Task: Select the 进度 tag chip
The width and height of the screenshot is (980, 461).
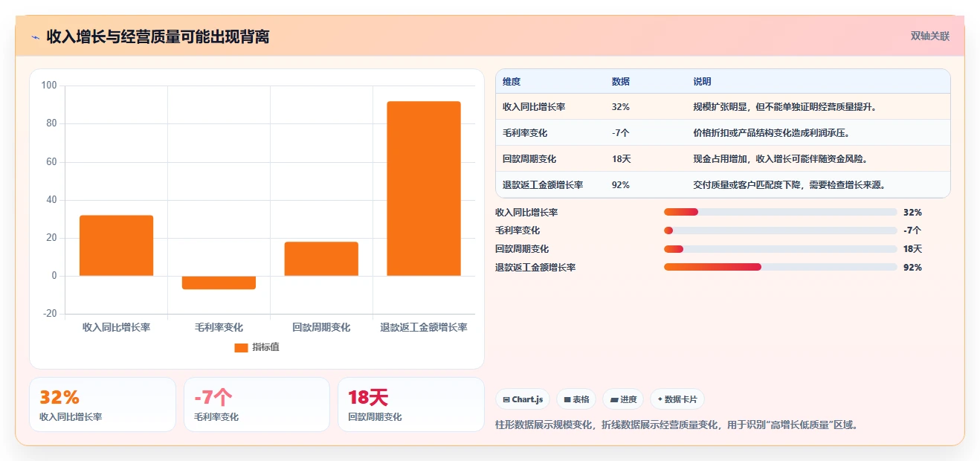Action: 623,399
